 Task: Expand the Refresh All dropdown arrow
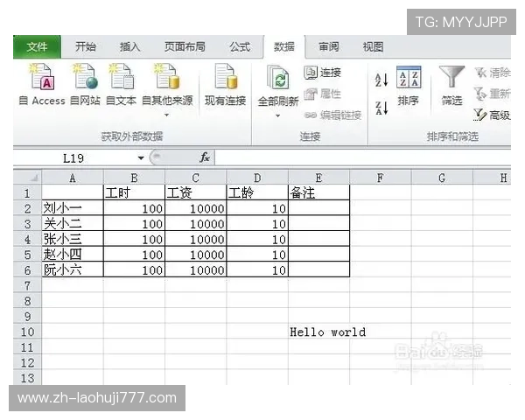point(278,115)
